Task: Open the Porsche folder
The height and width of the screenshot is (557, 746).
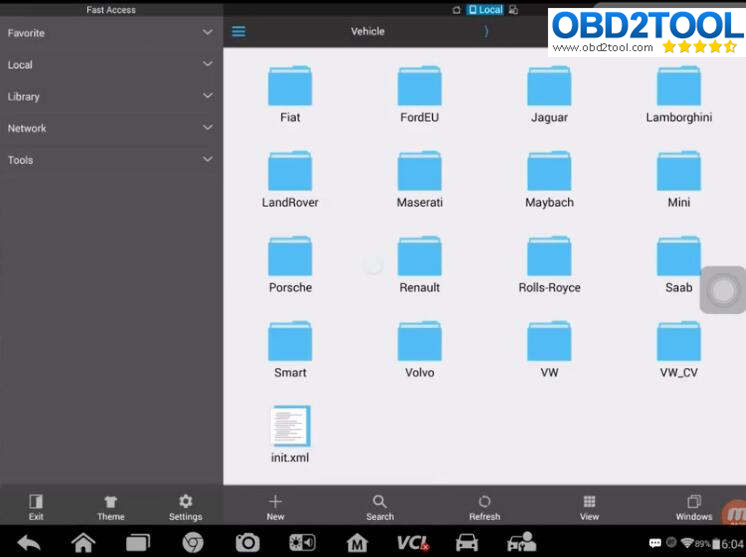Action: click(290, 264)
